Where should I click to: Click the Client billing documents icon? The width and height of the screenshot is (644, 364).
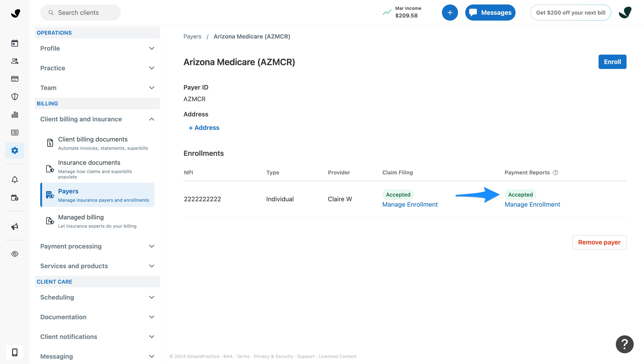(x=50, y=143)
